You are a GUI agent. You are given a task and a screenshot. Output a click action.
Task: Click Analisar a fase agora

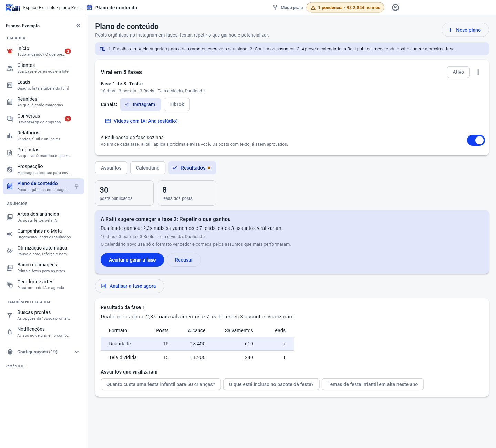130,286
